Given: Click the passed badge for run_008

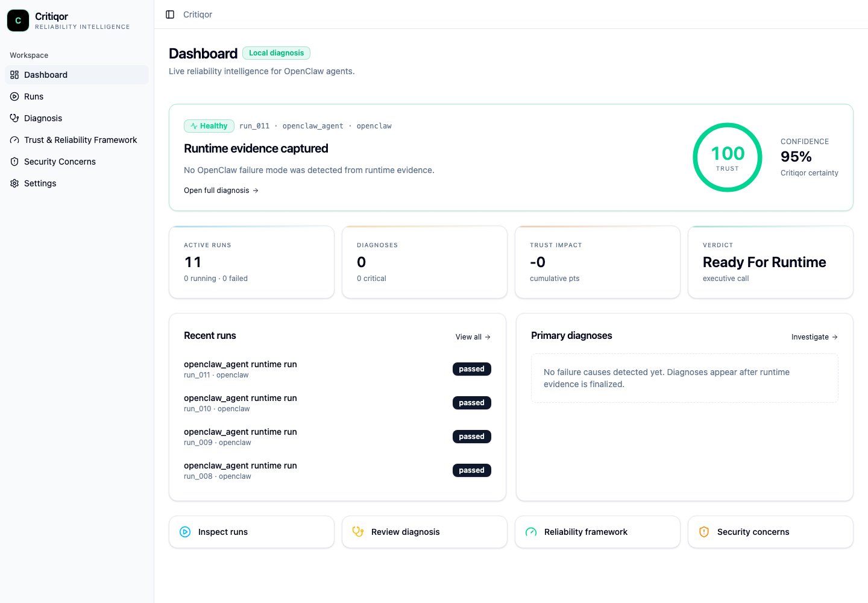Looking at the screenshot, I should tap(472, 470).
